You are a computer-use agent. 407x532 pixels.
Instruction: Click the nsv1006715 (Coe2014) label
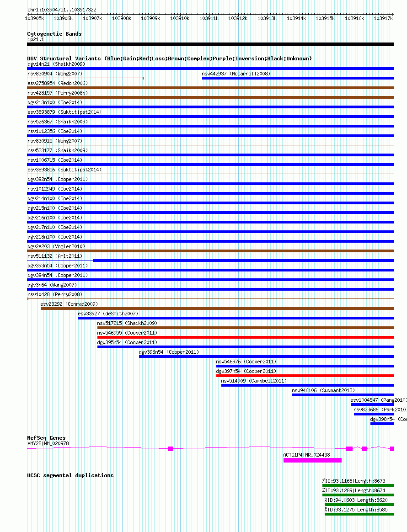55,160
